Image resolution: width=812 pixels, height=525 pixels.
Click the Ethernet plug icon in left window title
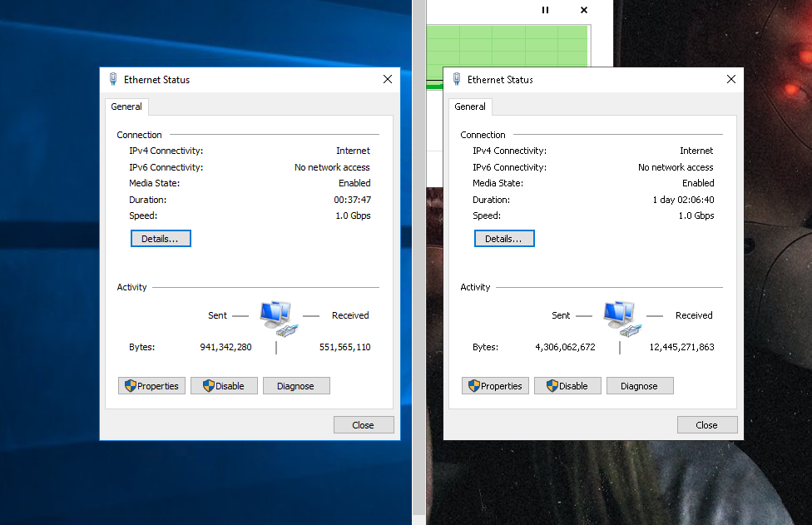tap(113, 79)
